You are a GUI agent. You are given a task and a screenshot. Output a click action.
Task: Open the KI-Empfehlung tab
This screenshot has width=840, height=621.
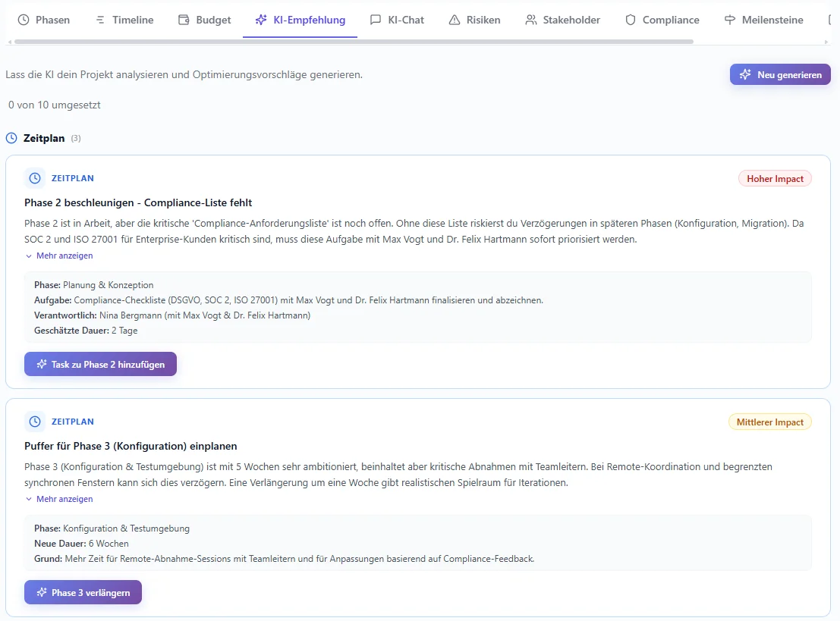pyautogui.click(x=300, y=20)
